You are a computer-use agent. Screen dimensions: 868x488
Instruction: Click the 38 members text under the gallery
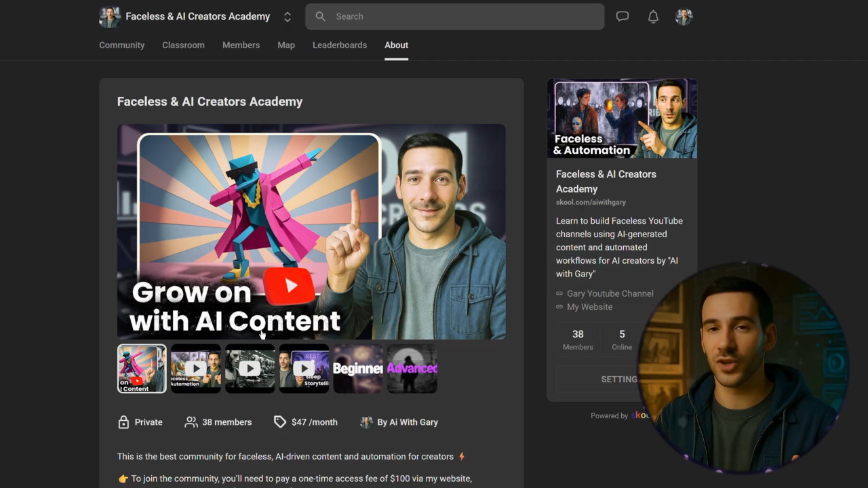coord(226,422)
